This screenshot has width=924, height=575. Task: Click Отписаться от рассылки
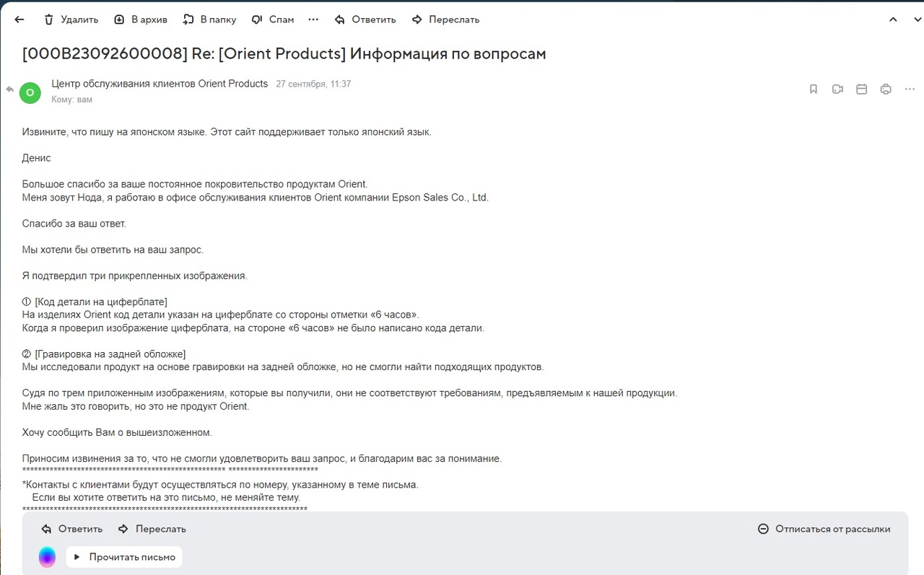pos(824,529)
